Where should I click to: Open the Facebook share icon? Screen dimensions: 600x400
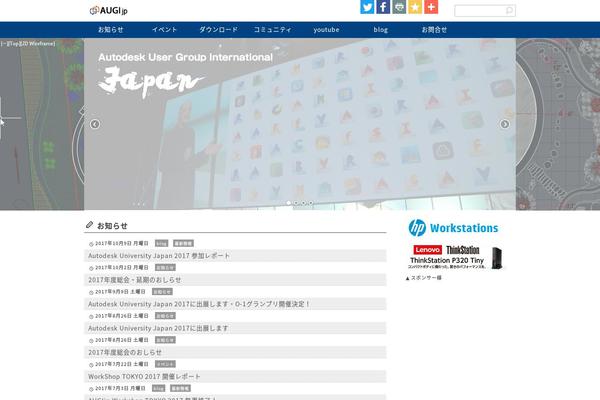(383, 7)
